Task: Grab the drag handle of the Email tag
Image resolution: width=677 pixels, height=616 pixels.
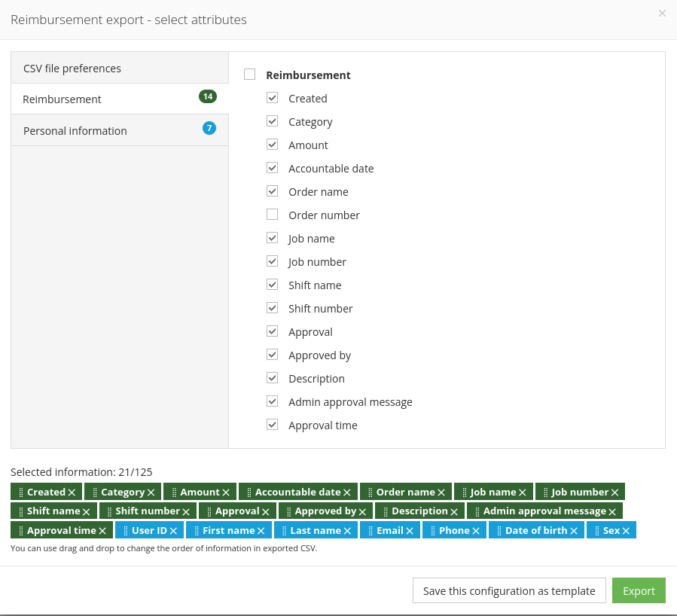Action: click(371, 531)
